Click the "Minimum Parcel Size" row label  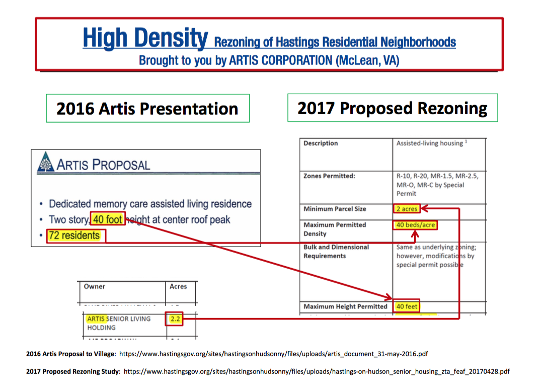coord(335,209)
